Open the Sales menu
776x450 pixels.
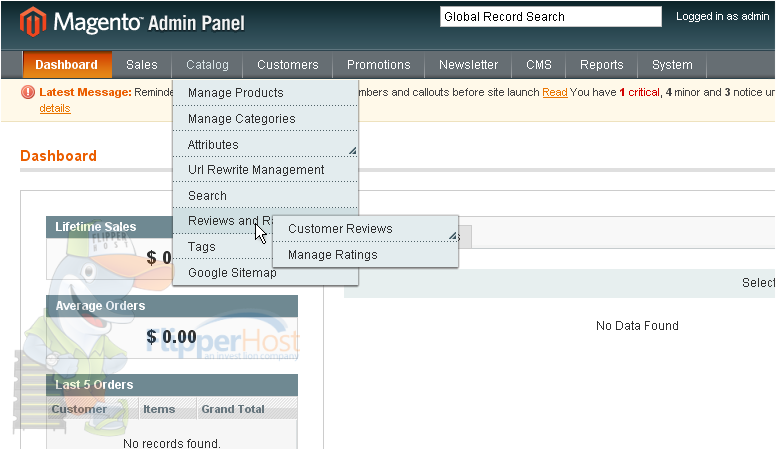(x=142, y=65)
